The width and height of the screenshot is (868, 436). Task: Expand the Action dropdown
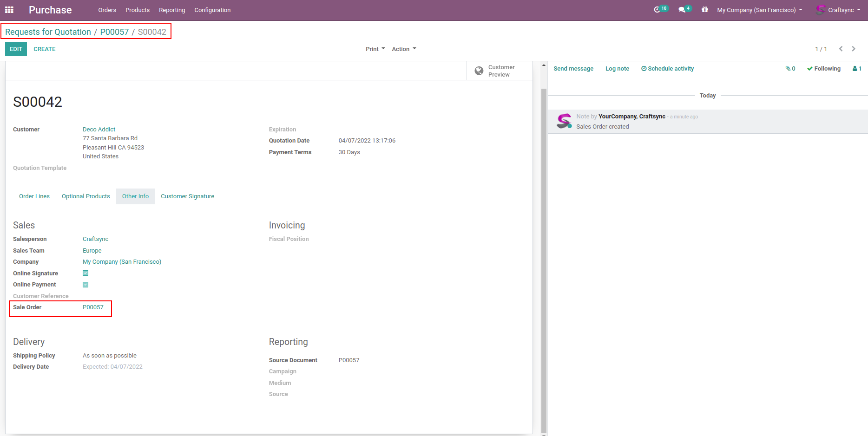coord(404,49)
